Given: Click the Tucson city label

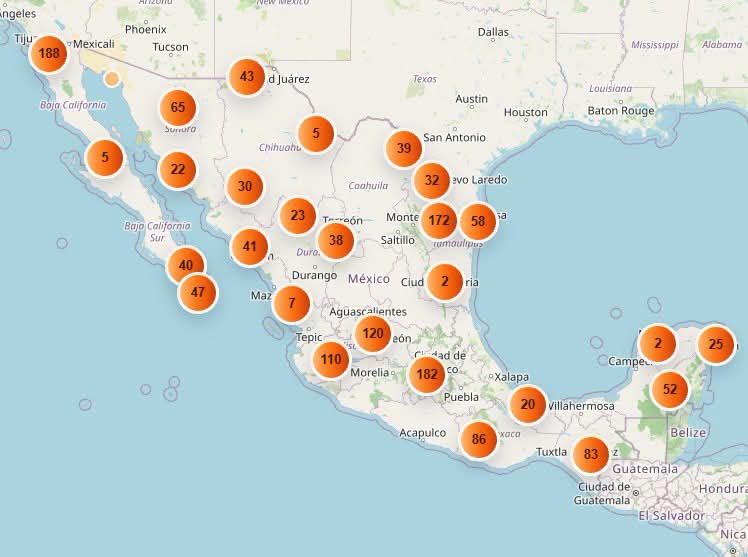Looking at the screenshot, I should click(x=170, y=47).
